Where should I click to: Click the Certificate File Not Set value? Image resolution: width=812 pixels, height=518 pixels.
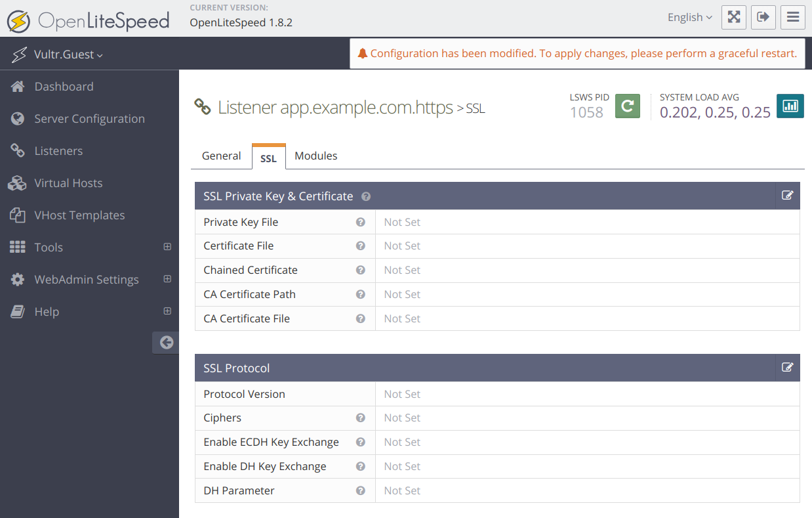point(402,246)
